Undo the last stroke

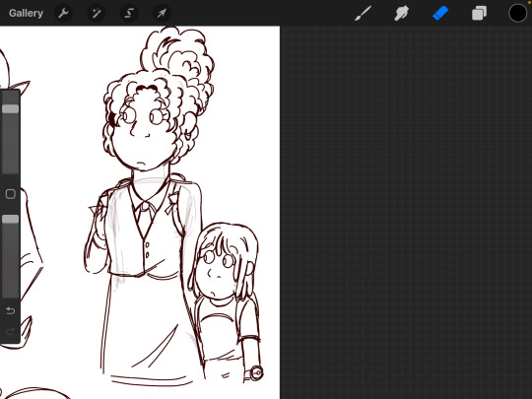click(10, 310)
